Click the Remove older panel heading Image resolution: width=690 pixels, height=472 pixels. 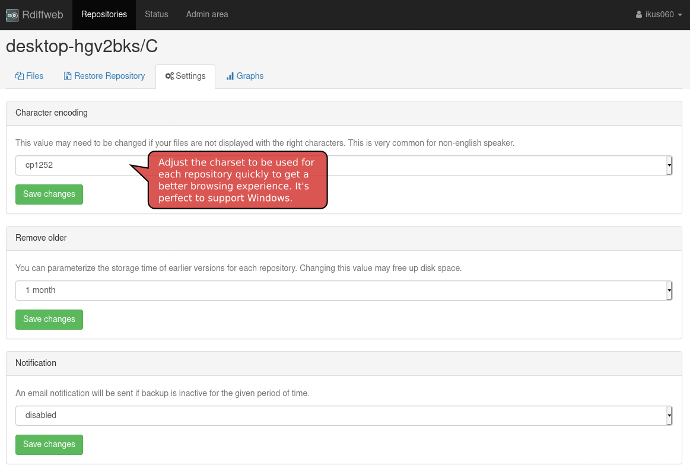pyautogui.click(x=41, y=238)
